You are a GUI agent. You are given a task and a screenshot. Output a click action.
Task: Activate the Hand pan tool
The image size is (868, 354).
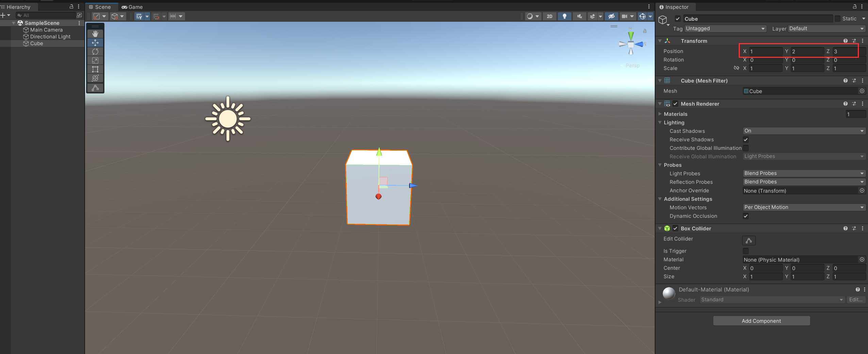pos(95,33)
